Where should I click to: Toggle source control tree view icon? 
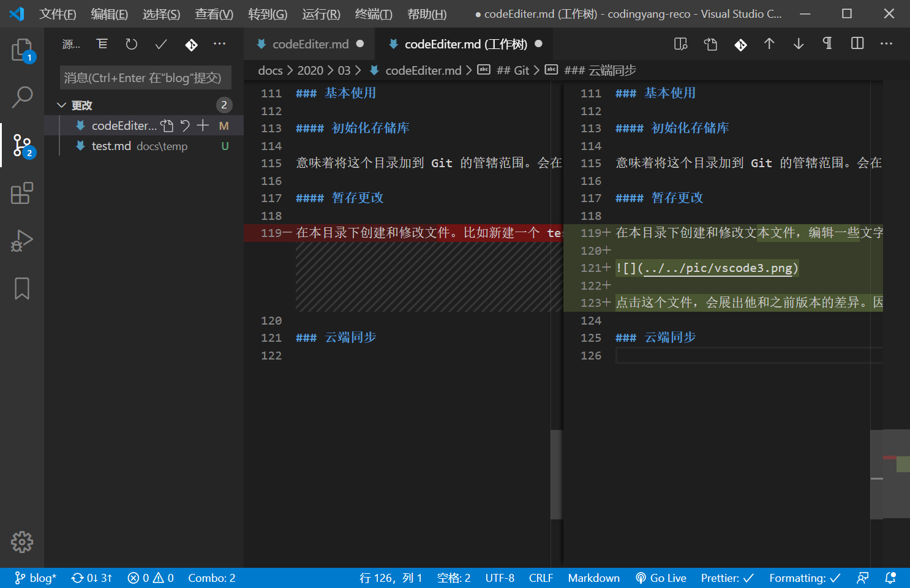102,44
